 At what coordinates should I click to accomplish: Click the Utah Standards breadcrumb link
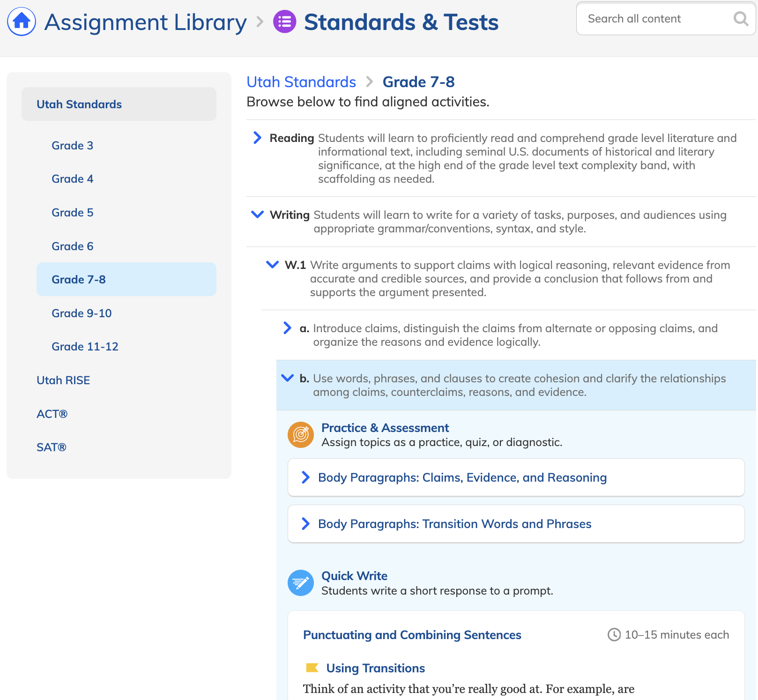coord(301,82)
